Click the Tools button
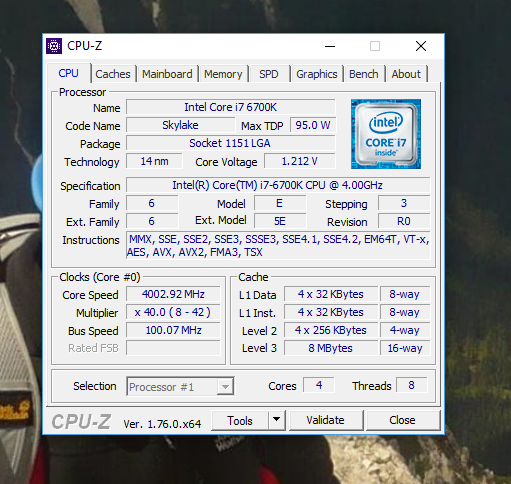The image size is (511, 484). pos(240,421)
